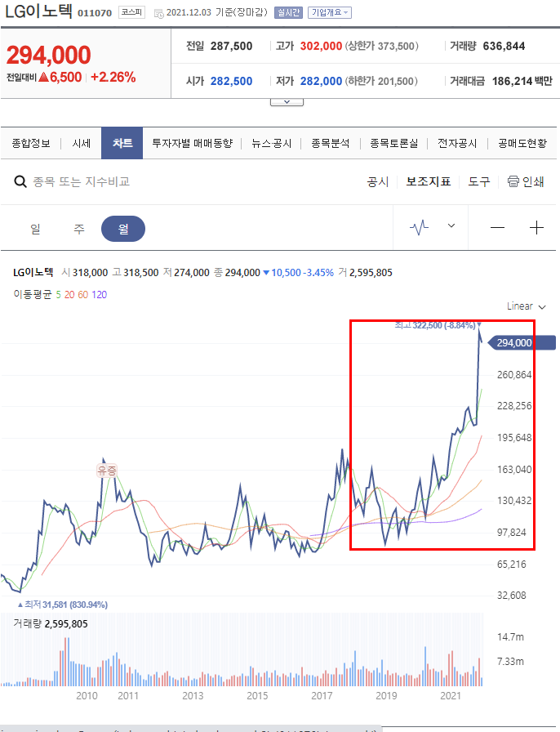The width and height of the screenshot is (560, 732).
Task: Select weekly 주 chart period
Action: pyautogui.click(x=79, y=229)
